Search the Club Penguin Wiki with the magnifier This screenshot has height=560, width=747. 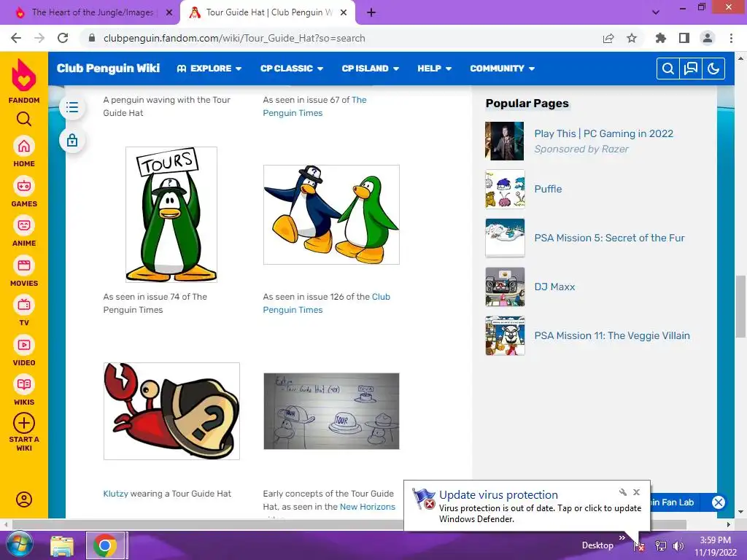668,69
